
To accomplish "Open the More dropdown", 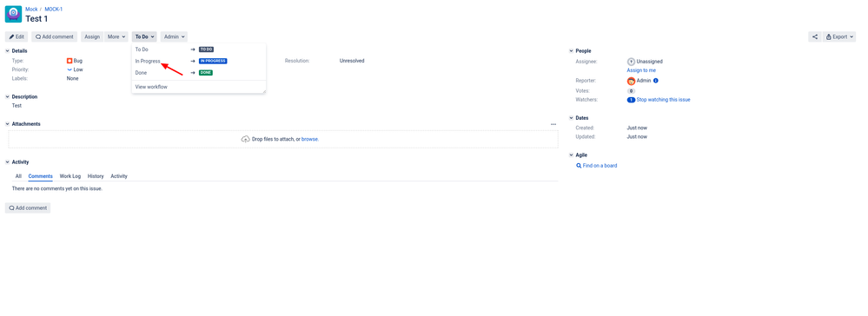I will (x=116, y=37).
